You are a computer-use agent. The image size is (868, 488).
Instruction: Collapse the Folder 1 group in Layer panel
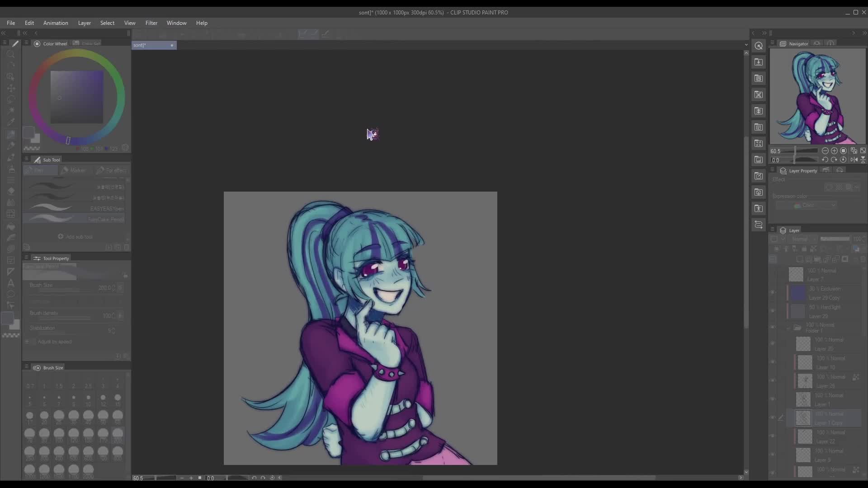(x=788, y=328)
